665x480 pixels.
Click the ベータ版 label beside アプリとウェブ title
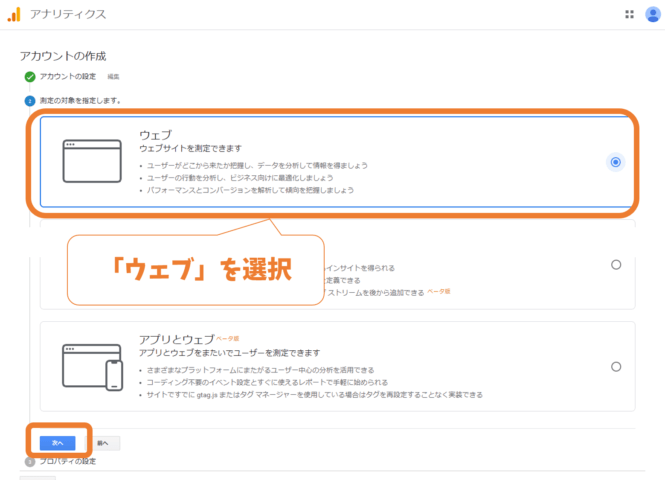228,338
